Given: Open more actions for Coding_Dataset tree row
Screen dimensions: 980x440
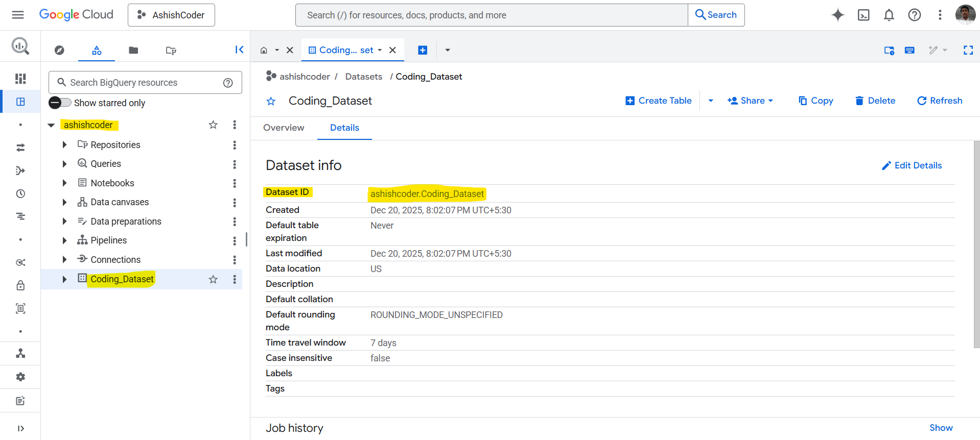Looking at the screenshot, I should coord(235,279).
